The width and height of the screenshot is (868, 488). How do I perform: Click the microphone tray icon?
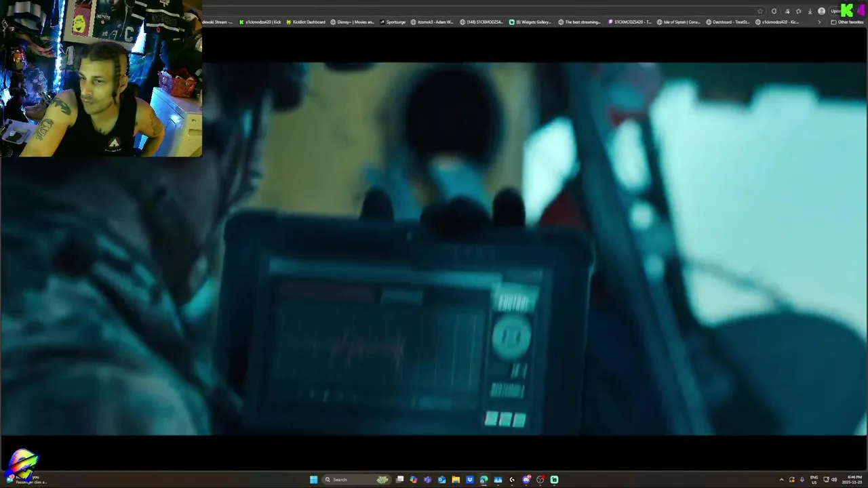802,480
